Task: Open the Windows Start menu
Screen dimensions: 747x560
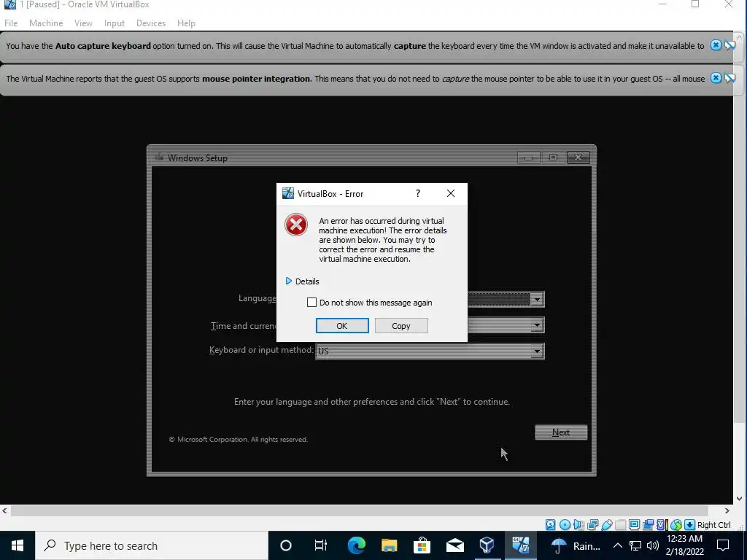Action: [x=18, y=545]
